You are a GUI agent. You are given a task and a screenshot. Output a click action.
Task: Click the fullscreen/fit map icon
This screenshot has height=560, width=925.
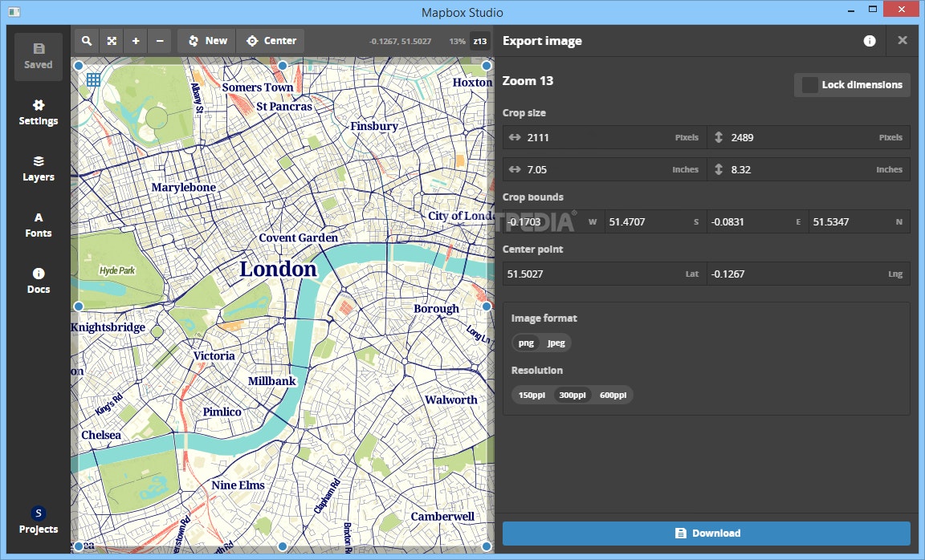coord(111,40)
